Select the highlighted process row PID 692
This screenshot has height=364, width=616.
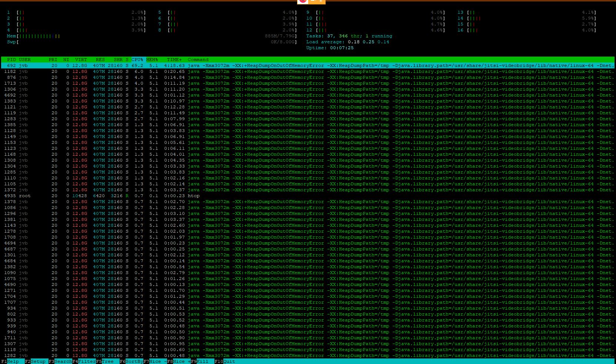click(x=308, y=65)
